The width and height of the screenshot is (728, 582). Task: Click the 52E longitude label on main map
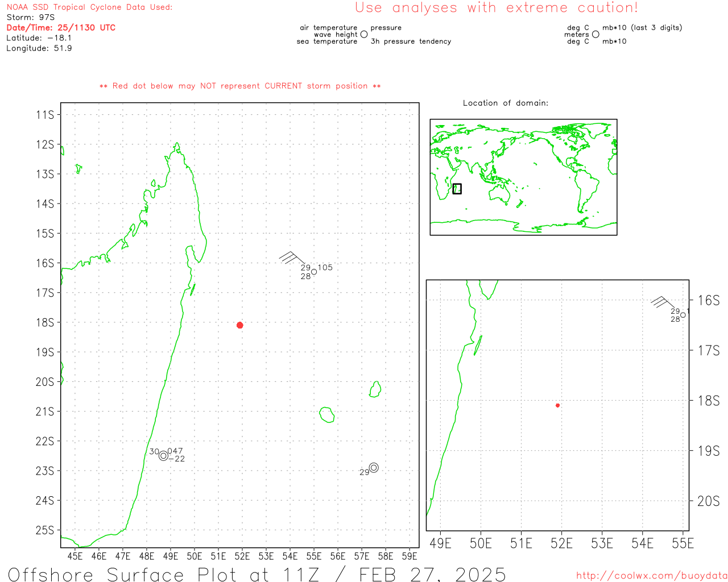[242, 556]
